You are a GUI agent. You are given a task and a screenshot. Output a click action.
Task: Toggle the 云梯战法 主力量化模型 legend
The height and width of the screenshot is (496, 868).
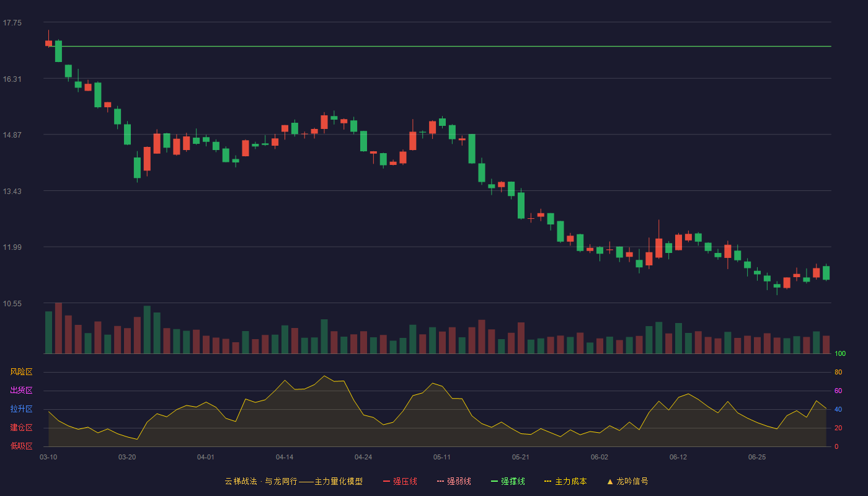(x=293, y=481)
